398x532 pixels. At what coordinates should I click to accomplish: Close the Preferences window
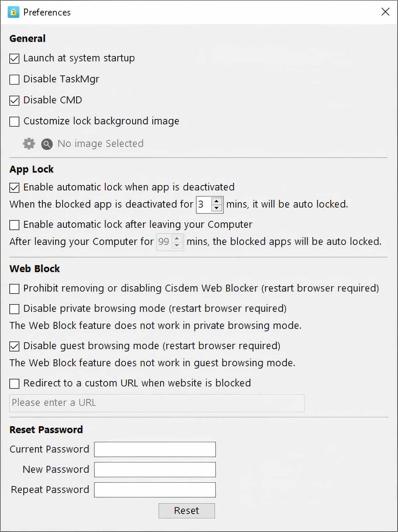(385, 12)
